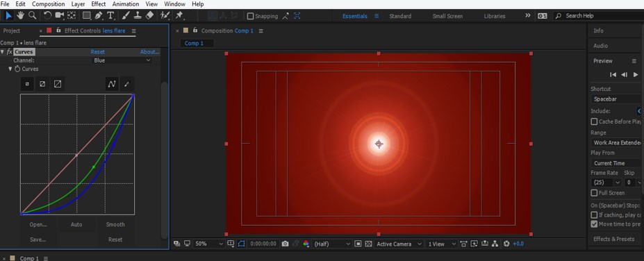Open the Current Time play-from dropdown
The width and height of the screenshot is (644, 261).
coord(617,163)
